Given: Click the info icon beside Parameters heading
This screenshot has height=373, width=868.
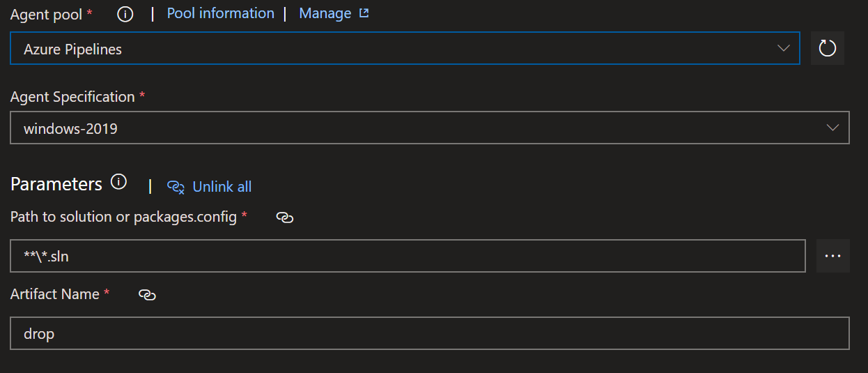Looking at the screenshot, I should (x=119, y=183).
